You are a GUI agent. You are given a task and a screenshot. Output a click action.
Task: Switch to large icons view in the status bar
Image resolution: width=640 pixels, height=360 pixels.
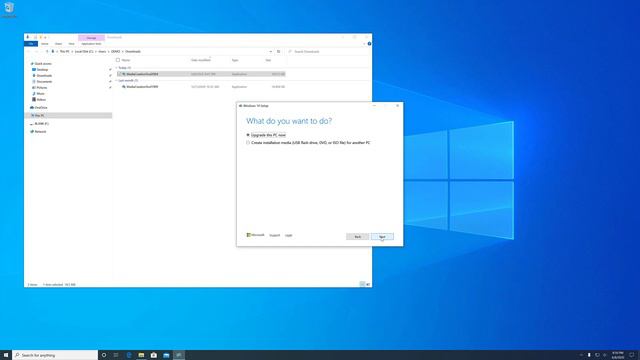point(368,284)
